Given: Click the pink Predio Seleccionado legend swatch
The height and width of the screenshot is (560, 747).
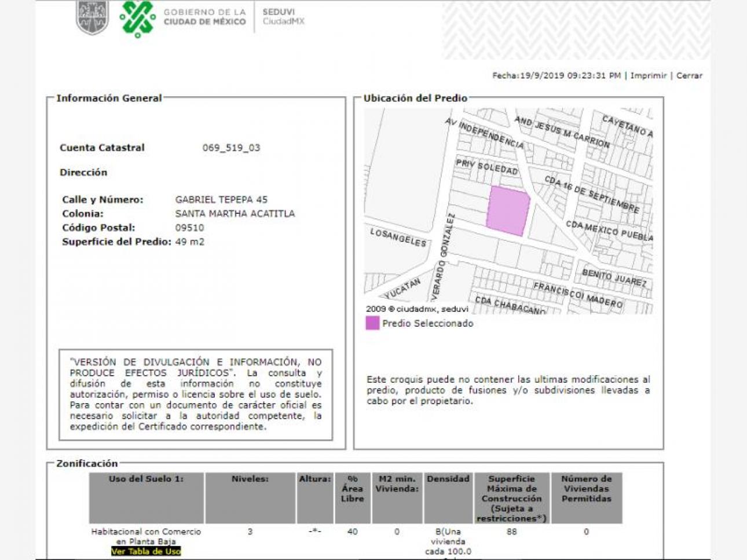Looking at the screenshot, I should tap(372, 323).
